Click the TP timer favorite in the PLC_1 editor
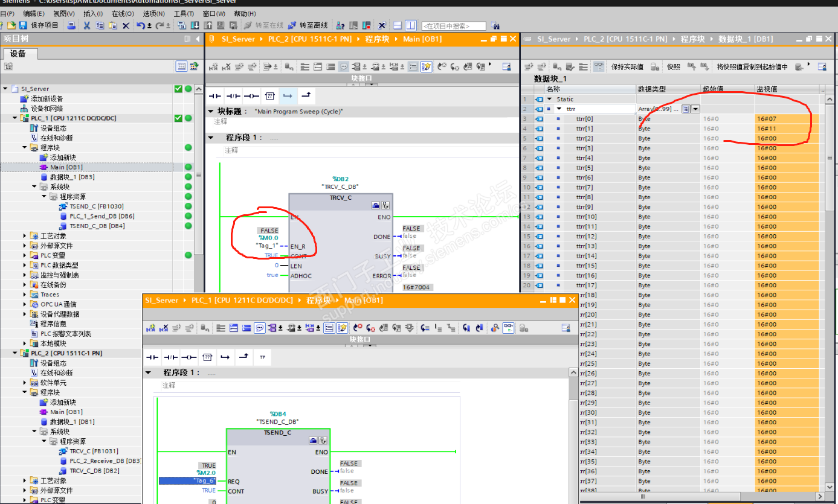838x504 pixels. click(x=262, y=357)
